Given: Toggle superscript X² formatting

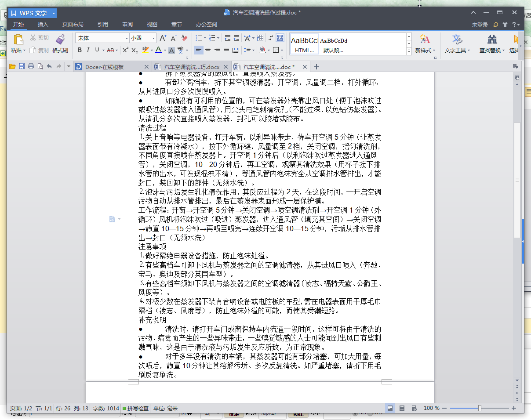Looking at the screenshot, I should pyautogui.click(x=125, y=50).
